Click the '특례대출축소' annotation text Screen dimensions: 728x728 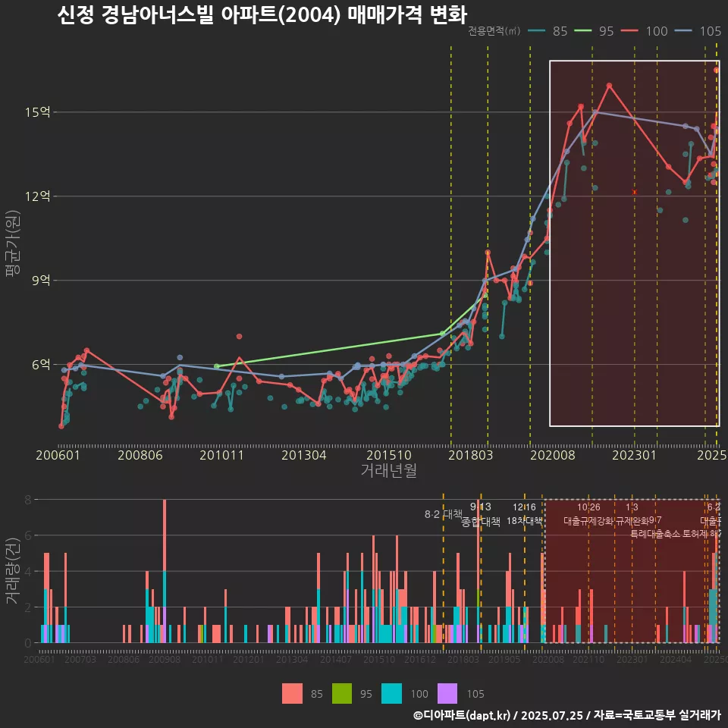tap(654, 534)
